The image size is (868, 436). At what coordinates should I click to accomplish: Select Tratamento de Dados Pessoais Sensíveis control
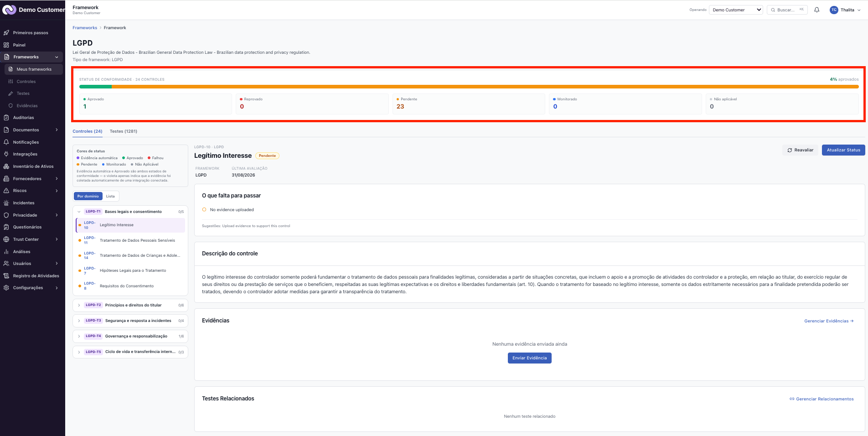130,240
